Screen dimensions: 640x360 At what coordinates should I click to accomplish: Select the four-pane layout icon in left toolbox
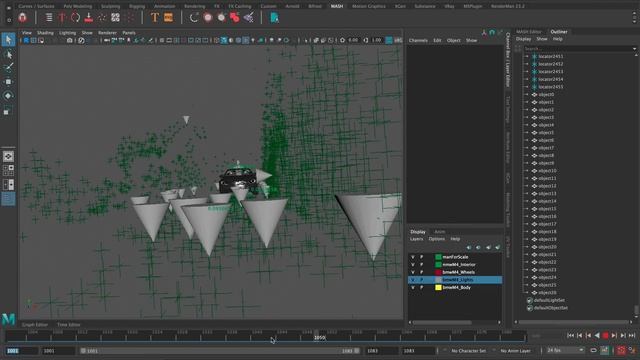point(8,170)
